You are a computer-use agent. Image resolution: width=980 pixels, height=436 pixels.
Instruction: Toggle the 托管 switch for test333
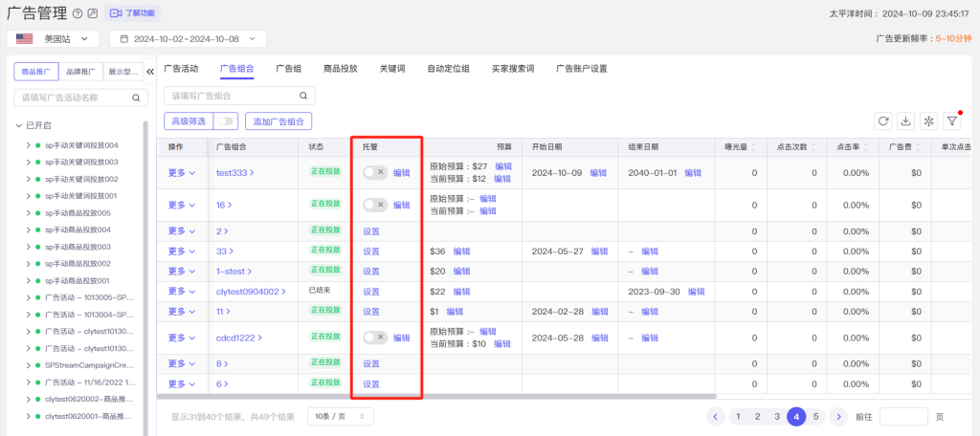[375, 172]
